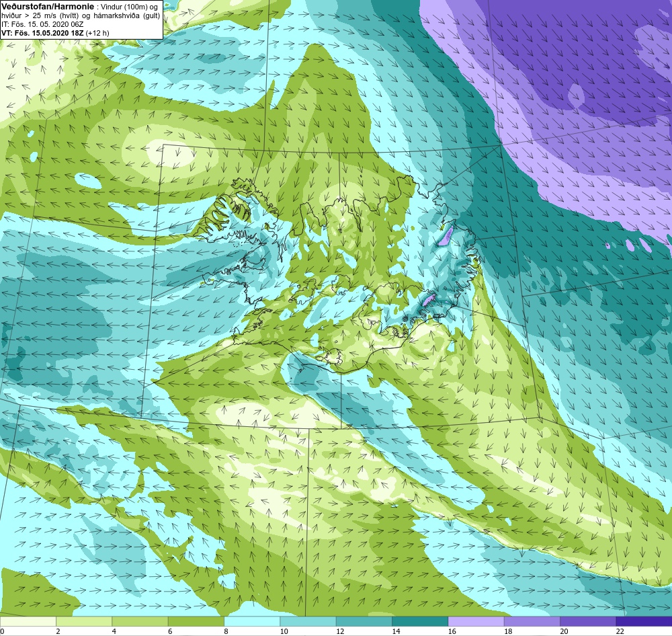Click the "Veðurstofan/Harmonie" title text
The height and width of the screenshot is (636, 672).
pyautogui.click(x=48, y=7)
